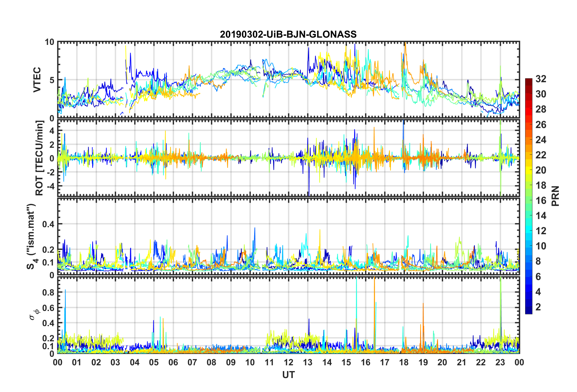Click the plot title 20190302-UiB-BJN-GLONASS

(x=288, y=34)
